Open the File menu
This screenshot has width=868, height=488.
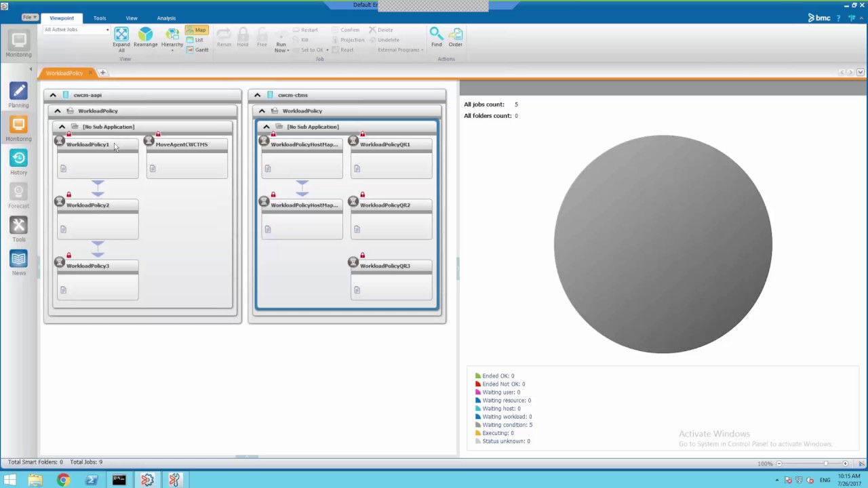pos(30,18)
